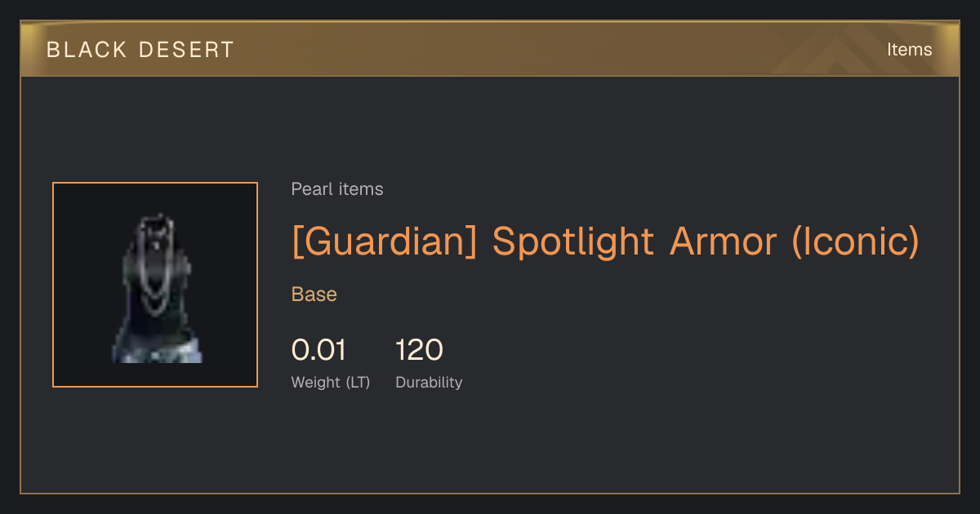The image size is (980, 514).
Task: Open the Items link in the header
Action: coord(909,50)
